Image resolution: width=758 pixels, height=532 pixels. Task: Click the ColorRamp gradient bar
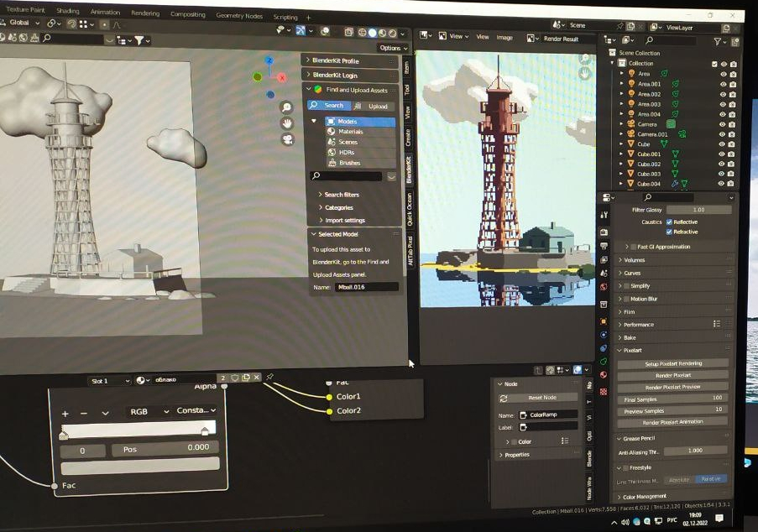click(x=139, y=428)
